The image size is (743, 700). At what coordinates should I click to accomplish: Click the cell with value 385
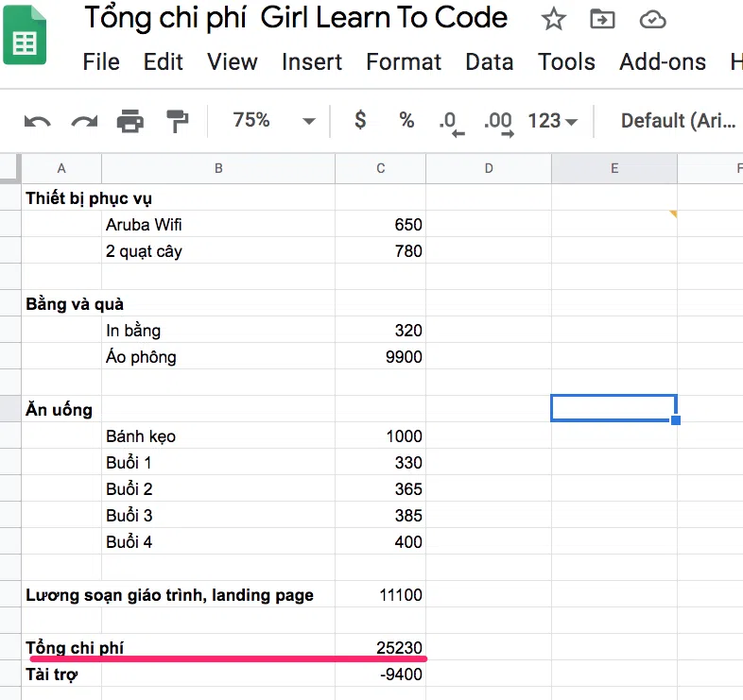[x=381, y=515]
